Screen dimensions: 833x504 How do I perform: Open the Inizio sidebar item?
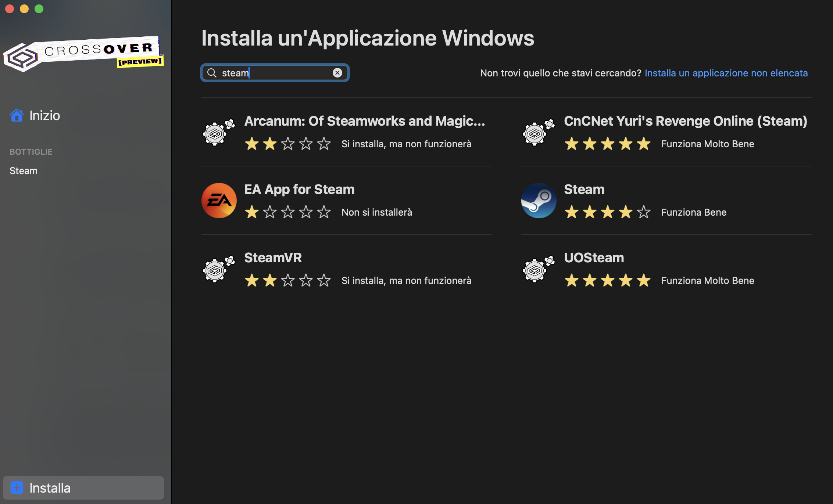coord(44,115)
